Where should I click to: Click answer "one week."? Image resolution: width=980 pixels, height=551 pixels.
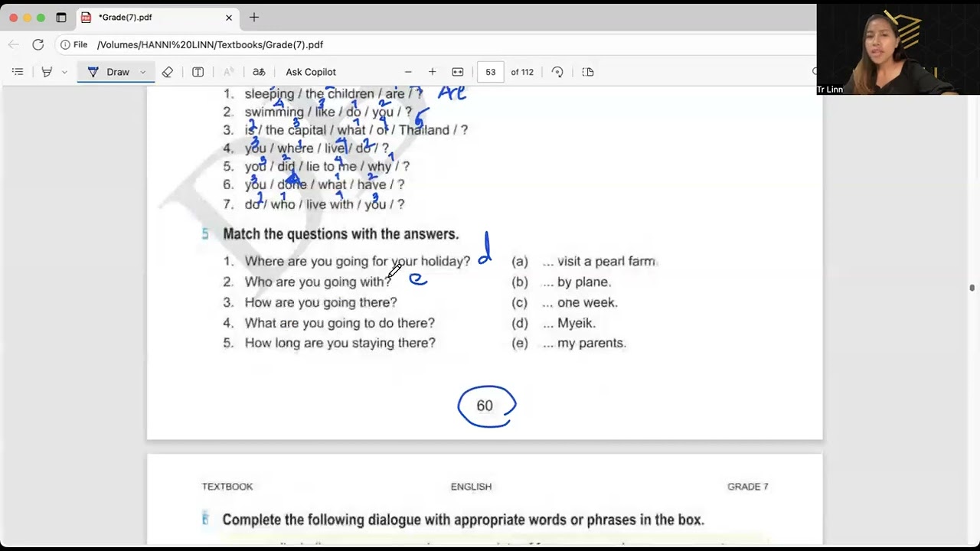pos(587,303)
